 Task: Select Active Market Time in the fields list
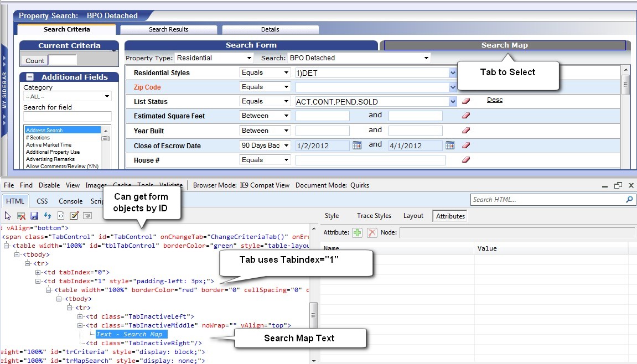coord(49,144)
